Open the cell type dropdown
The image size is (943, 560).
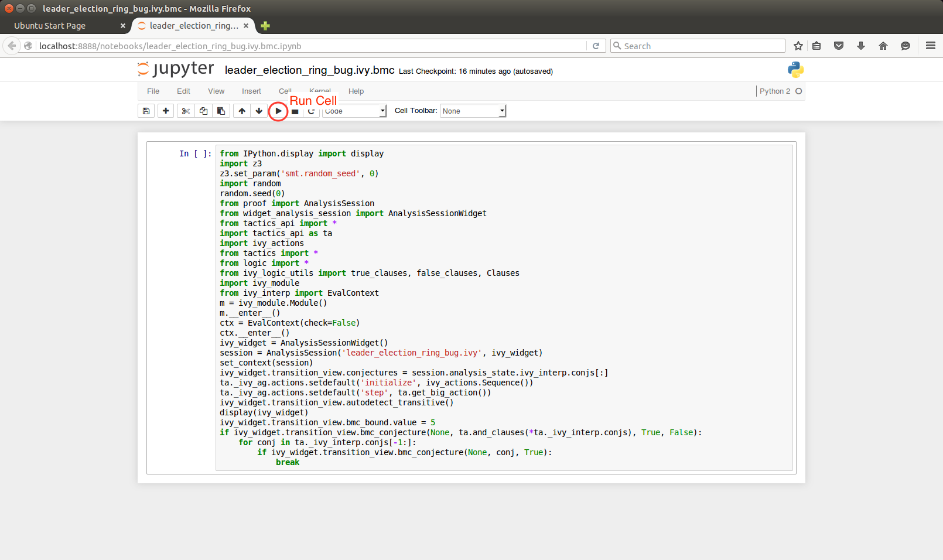click(x=356, y=111)
